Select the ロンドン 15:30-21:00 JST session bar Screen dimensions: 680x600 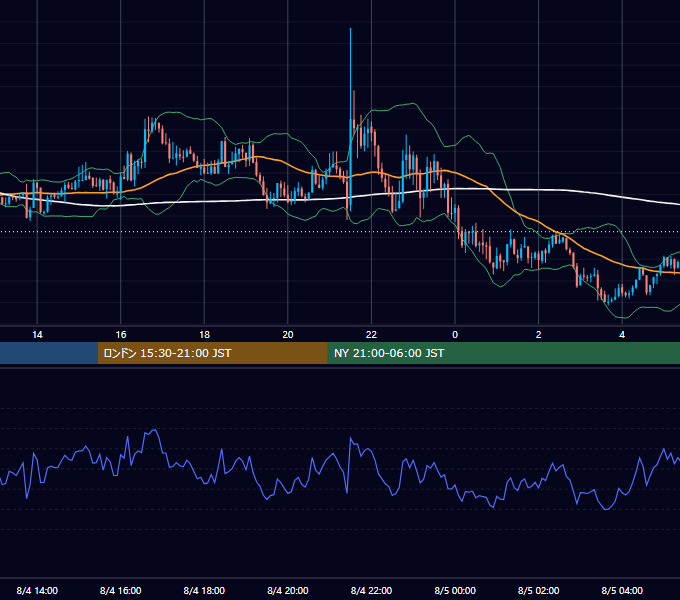212,353
